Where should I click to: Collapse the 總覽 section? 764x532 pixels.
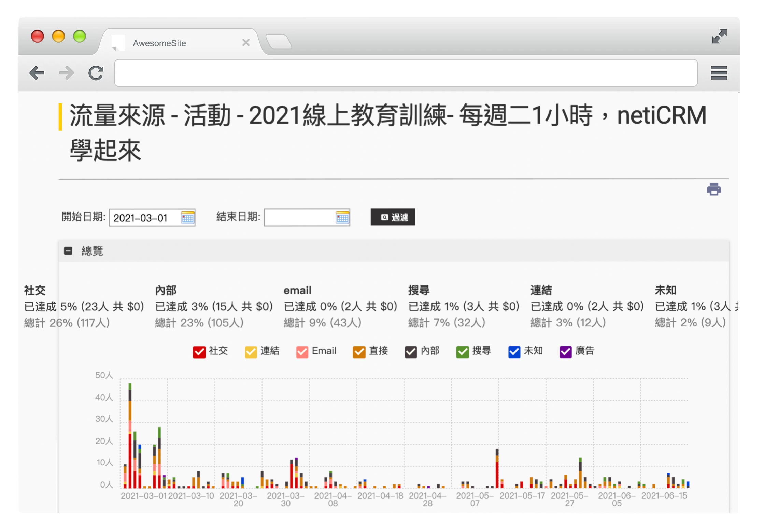tap(68, 251)
